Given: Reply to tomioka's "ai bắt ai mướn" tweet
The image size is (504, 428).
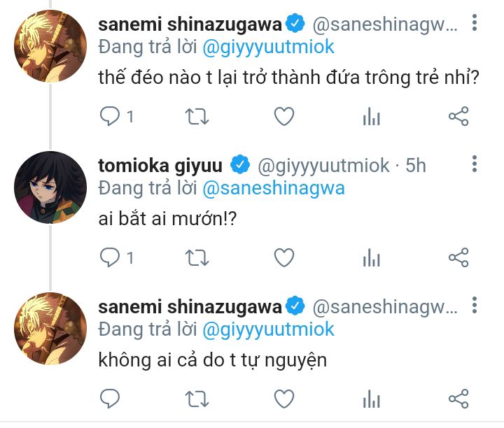Looking at the screenshot, I should [x=110, y=258].
